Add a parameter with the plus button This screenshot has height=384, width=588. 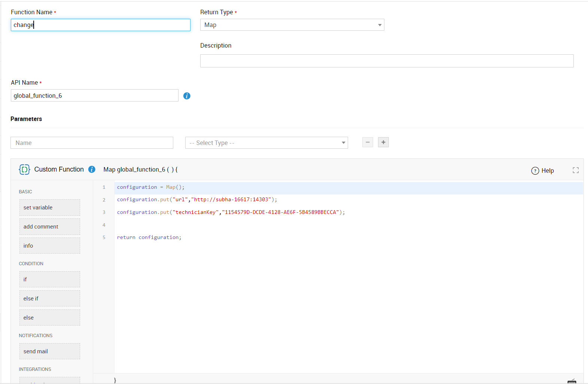tap(383, 142)
